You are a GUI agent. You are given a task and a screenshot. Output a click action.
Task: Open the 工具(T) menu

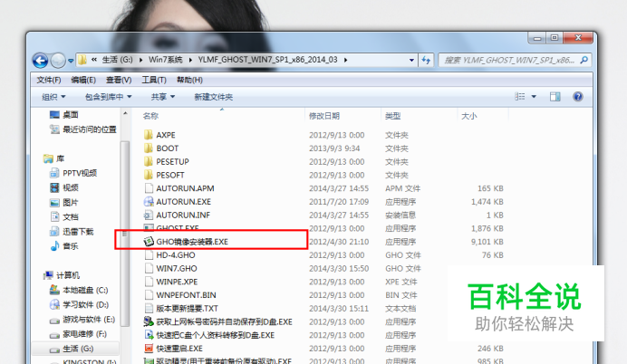click(x=154, y=81)
